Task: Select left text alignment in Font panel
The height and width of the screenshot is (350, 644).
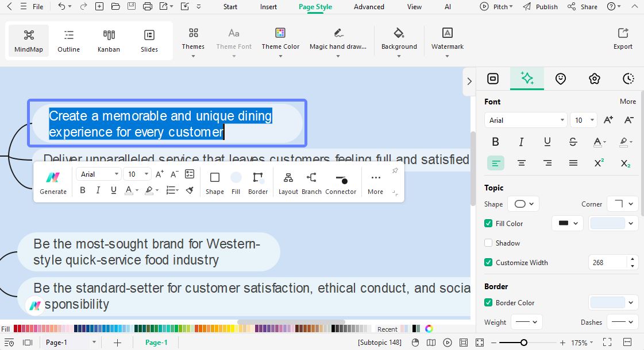Action: pos(496,163)
